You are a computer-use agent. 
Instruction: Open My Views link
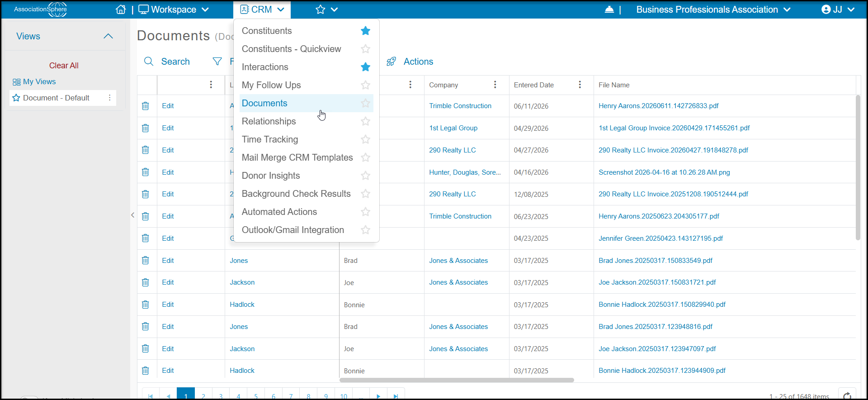(x=39, y=81)
